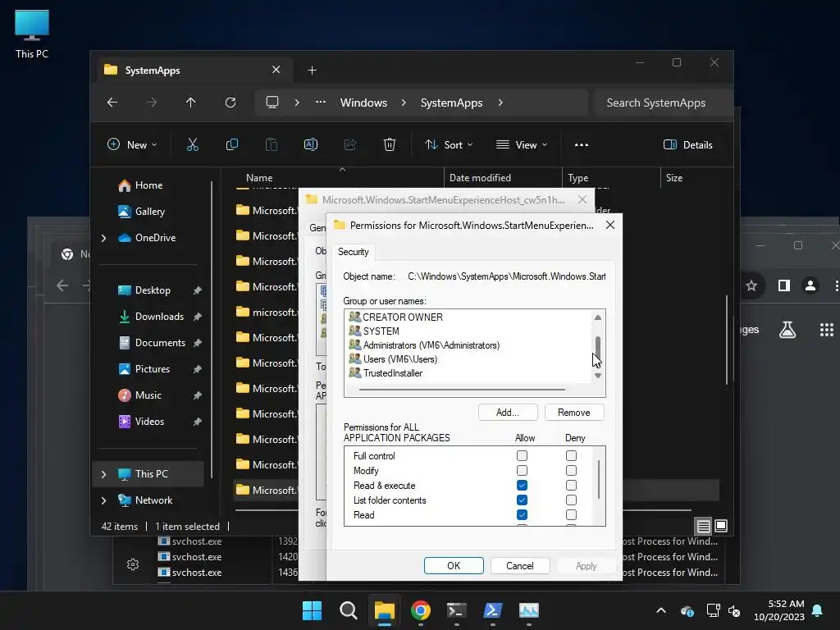Click the Rename icon in File Explorer toolbar
840x630 pixels.
pos(311,144)
